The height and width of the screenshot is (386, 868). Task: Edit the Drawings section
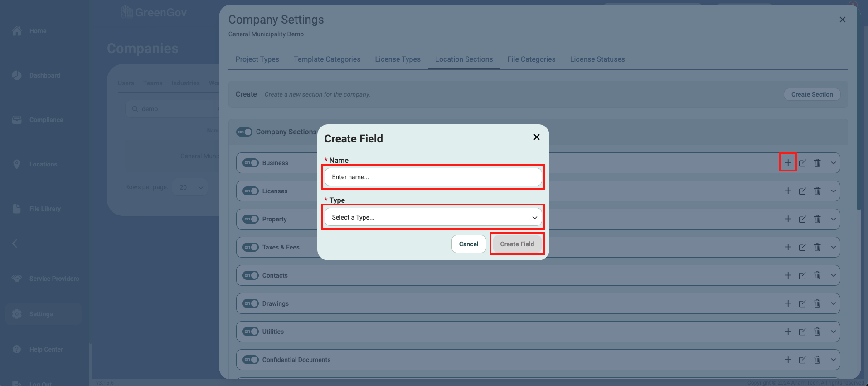(802, 303)
